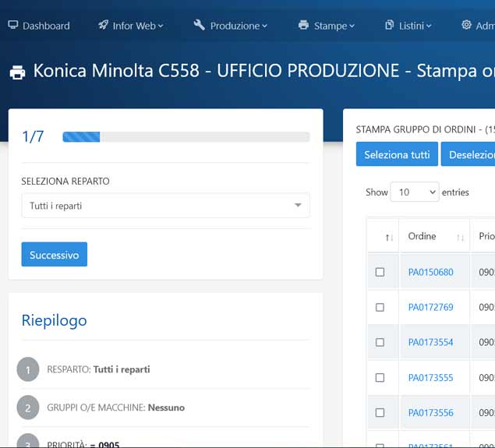Image resolution: width=495 pixels, height=448 pixels.
Task: Change the Show 10 entries selector
Action: [415, 192]
